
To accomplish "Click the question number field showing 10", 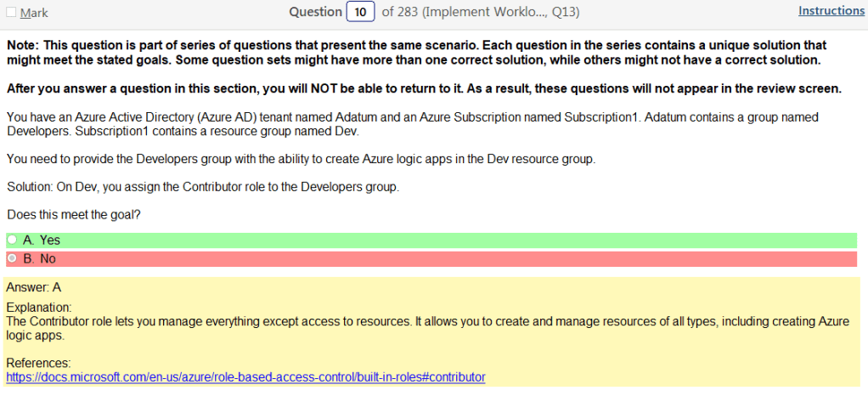I will (360, 12).
